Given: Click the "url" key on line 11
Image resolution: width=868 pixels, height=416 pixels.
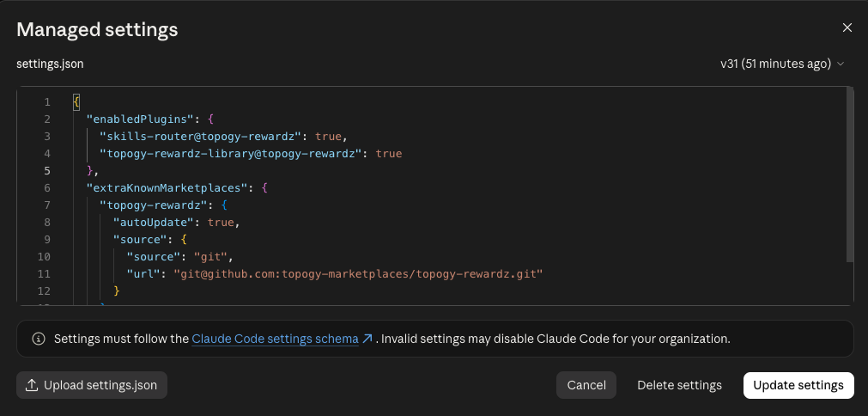Looking at the screenshot, I should click(x=143, y=273).
